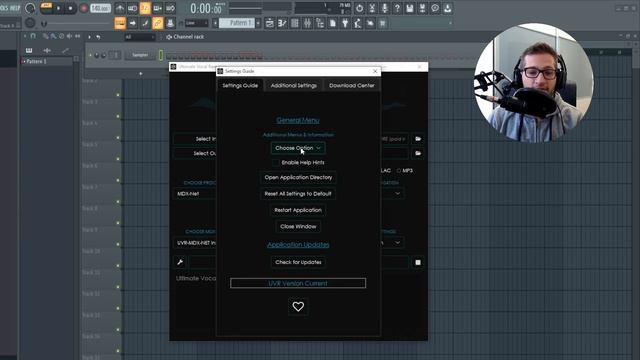Click the play button in the transport
Screen dimensions: 640x360
58,8
